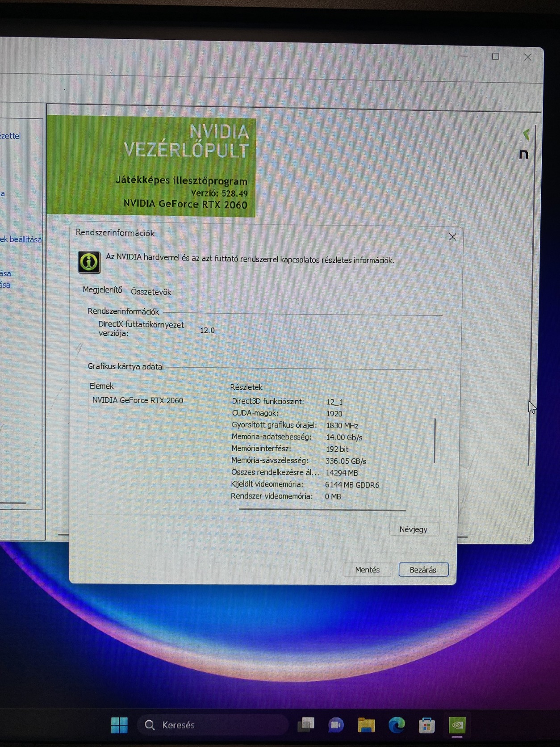
Task: Click the Kijelölt videomemória row
Action: coord(305,484)
